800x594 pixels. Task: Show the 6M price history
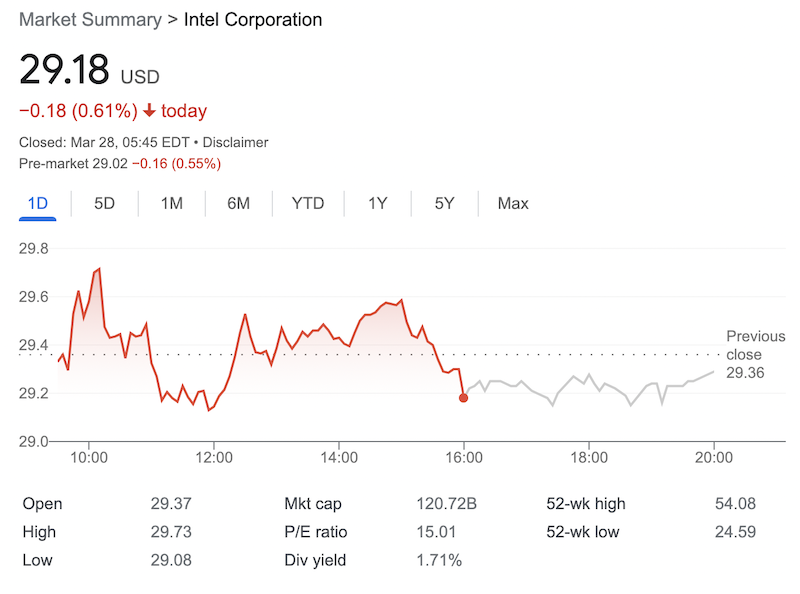(239, 204)
